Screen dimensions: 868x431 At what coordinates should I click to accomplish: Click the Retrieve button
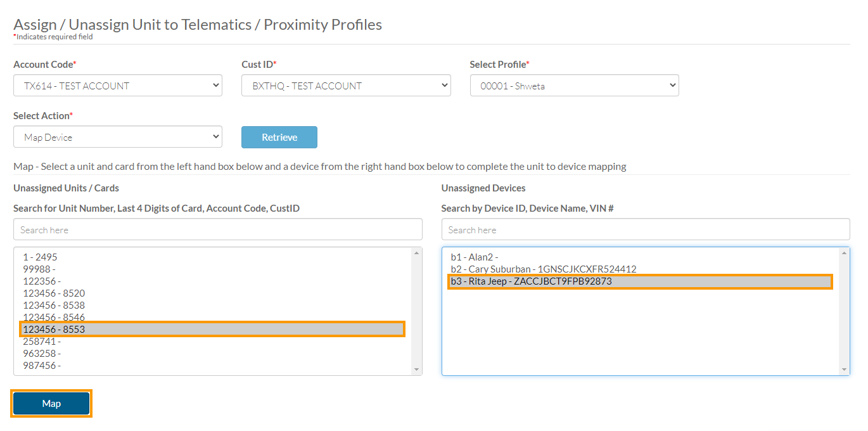click(x=279, y=137)
